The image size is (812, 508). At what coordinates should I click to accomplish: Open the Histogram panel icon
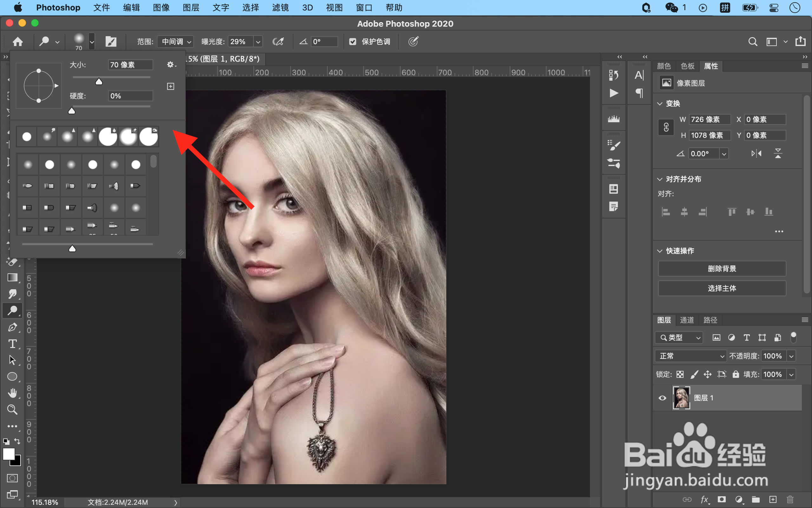[x=614, y=119]
